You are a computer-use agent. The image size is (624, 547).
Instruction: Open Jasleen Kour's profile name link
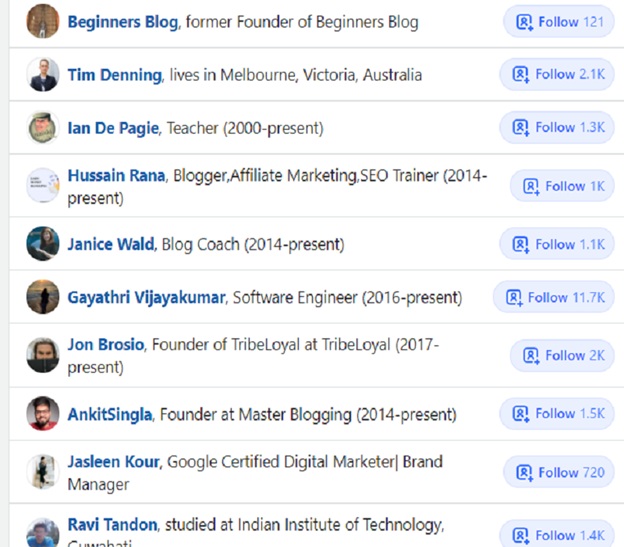pyautogui.click(x=113, y=462)
